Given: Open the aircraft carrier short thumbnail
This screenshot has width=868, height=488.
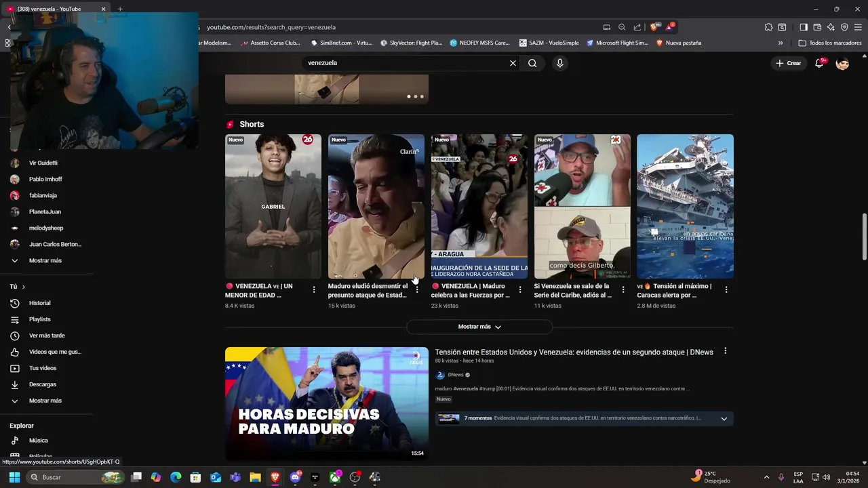Looking at the screenshot, I should click(x=685, y=206).
